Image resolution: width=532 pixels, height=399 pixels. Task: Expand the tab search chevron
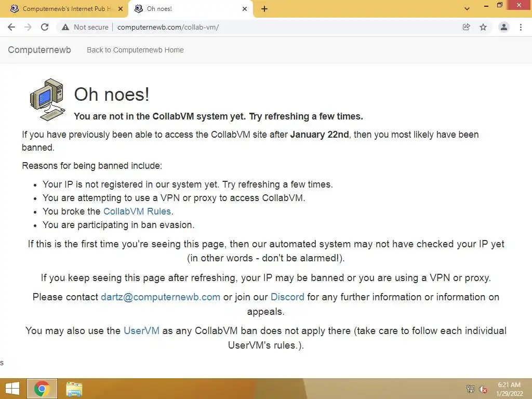467,9
